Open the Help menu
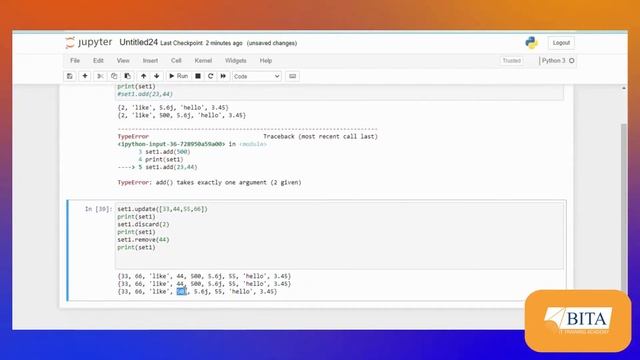640x360 pixels. 266,60
